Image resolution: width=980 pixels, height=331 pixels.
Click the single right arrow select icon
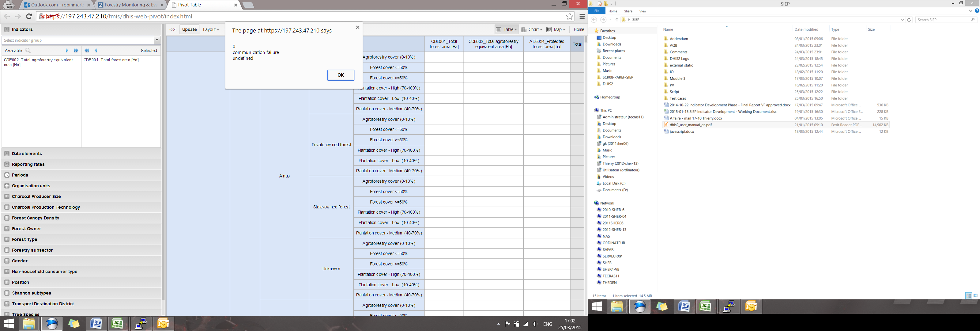pos(67,51)
